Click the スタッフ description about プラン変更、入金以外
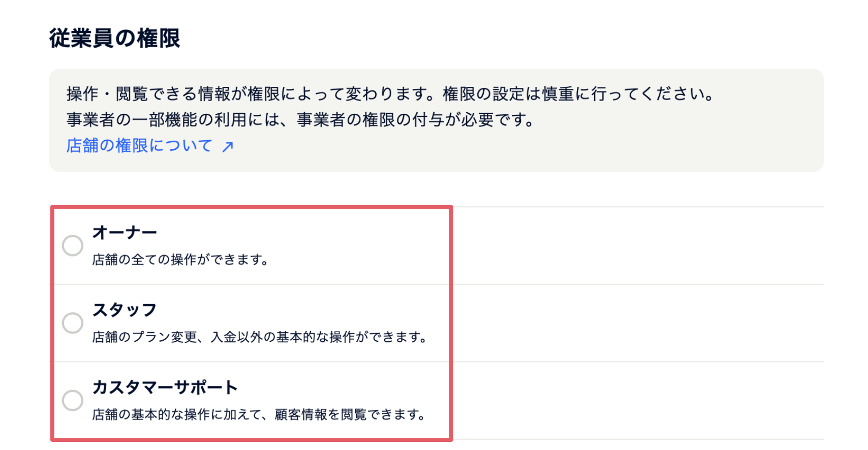 260,337
